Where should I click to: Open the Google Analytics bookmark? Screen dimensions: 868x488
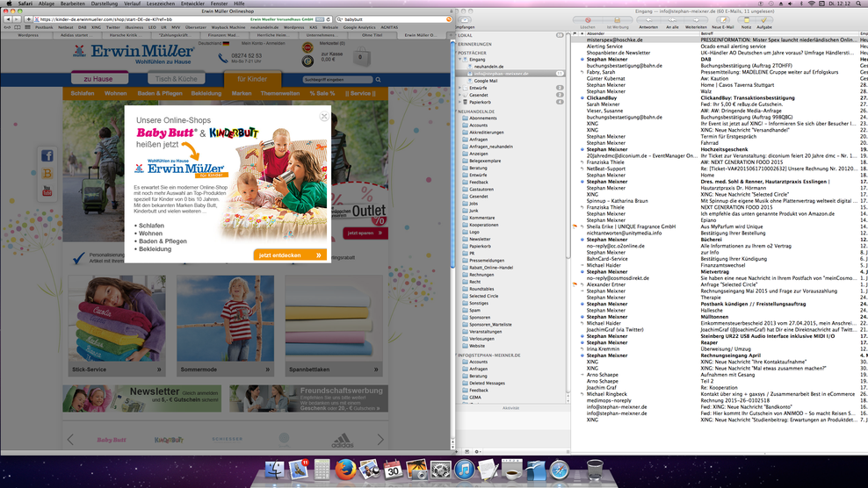pos(359,27)
